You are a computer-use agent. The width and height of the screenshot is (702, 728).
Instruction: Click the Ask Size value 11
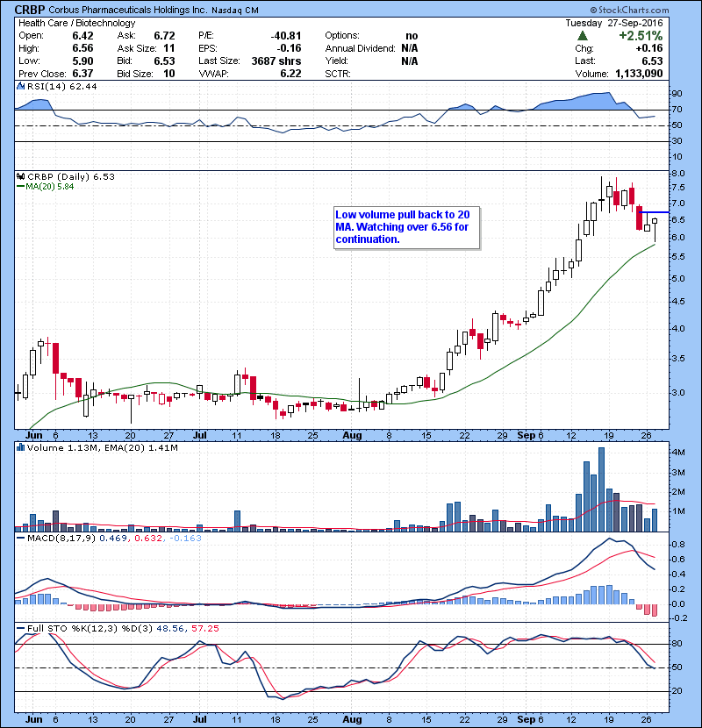(169, 48)
